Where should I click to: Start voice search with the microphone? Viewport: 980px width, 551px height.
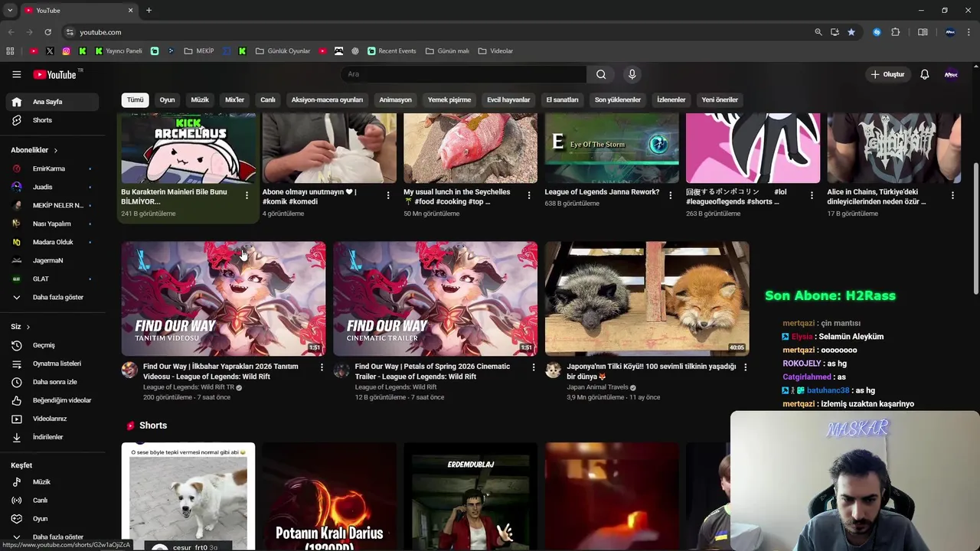click(632, 74)
